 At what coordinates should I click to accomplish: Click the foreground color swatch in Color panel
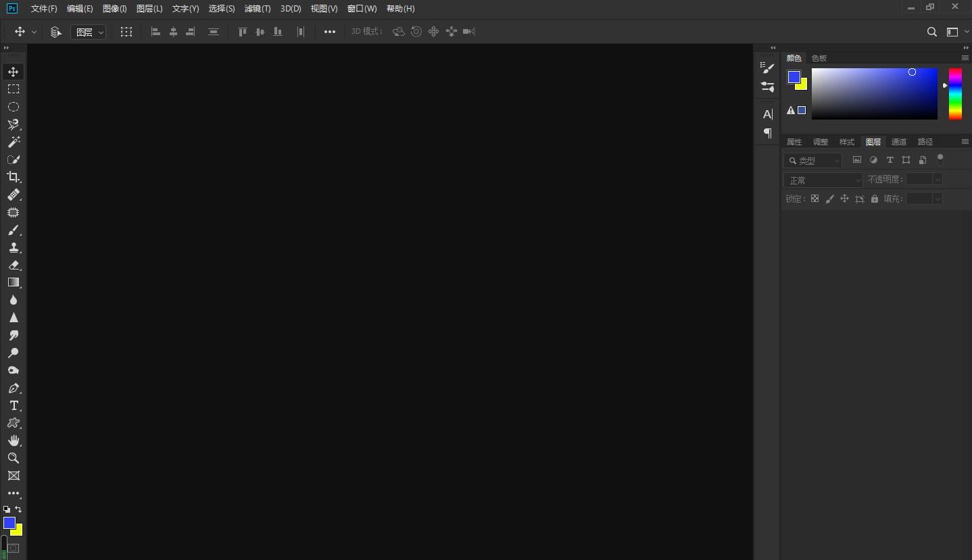794,77
